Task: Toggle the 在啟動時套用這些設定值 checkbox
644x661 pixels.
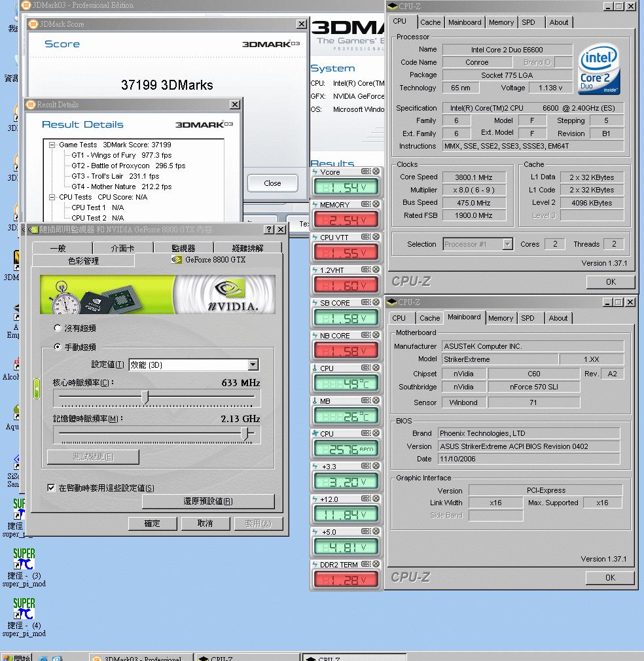Action: (52, 488)
